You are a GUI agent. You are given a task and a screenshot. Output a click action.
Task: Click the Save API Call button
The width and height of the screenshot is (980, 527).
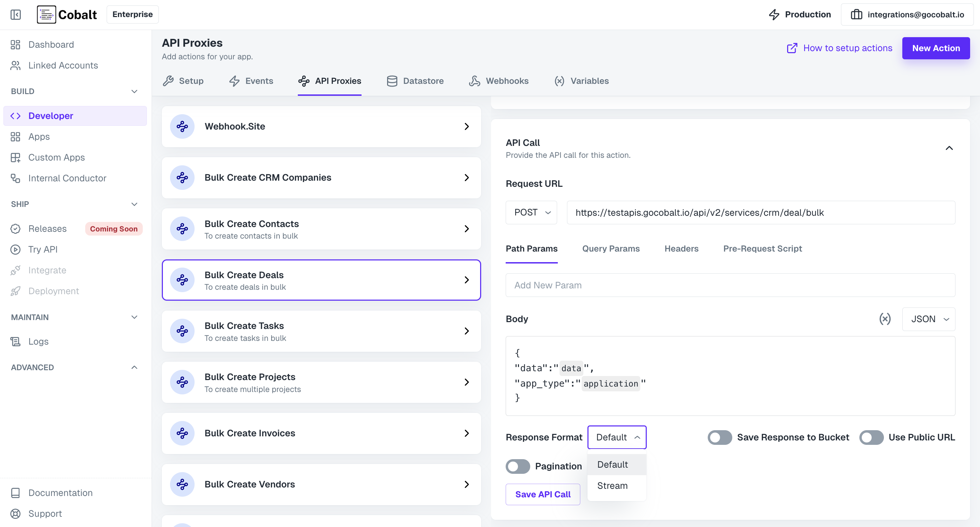point(542,494)
